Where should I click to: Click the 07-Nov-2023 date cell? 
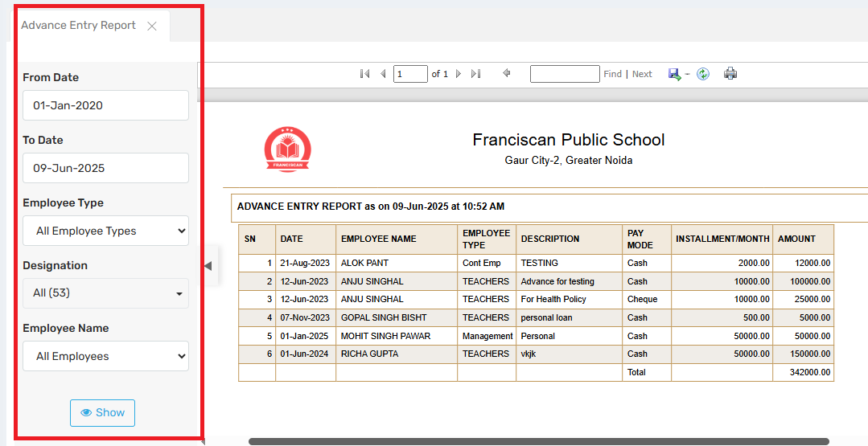306,317
